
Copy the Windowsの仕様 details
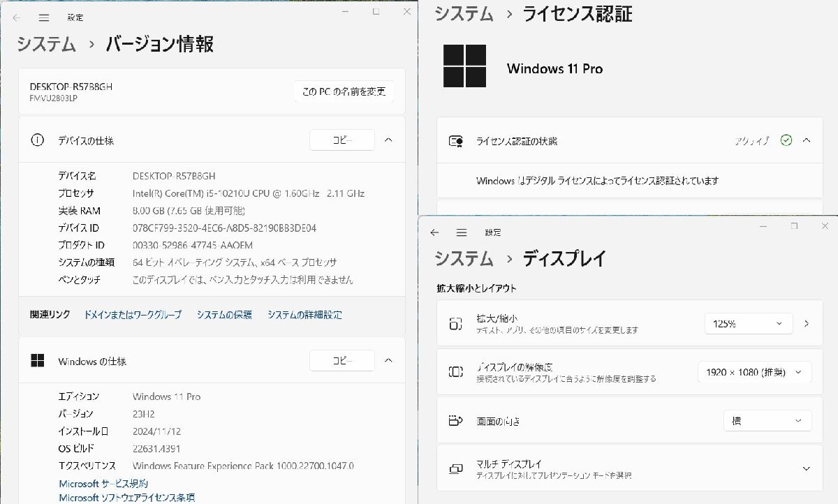(342, 361)
